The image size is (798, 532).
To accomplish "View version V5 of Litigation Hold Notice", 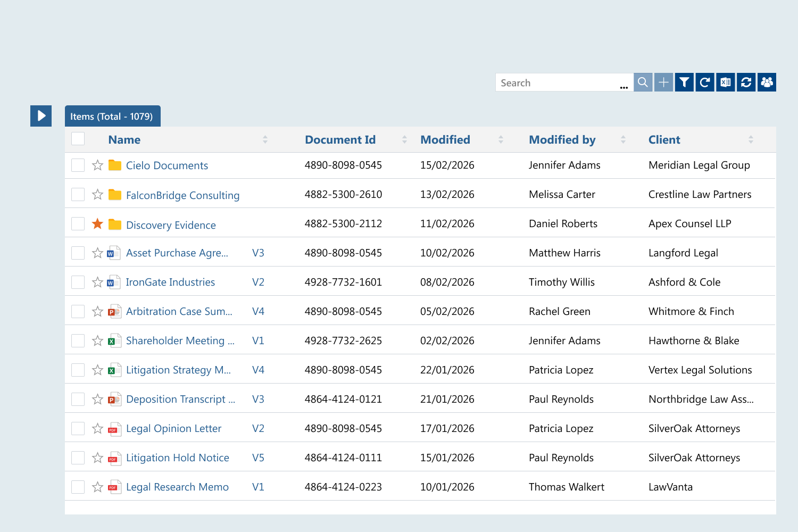I will (x=258, y=458).
